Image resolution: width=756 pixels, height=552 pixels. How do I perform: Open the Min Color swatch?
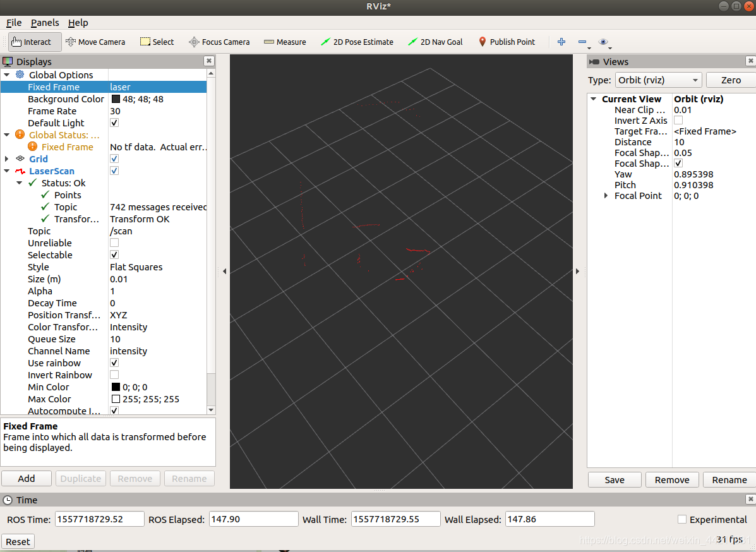tap(116, 387)
